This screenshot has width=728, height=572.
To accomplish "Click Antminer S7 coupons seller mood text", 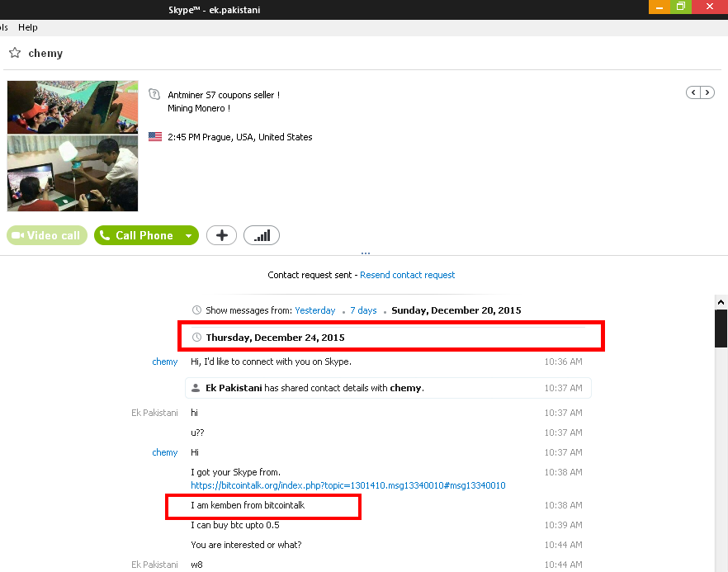I will click(224, 95).
